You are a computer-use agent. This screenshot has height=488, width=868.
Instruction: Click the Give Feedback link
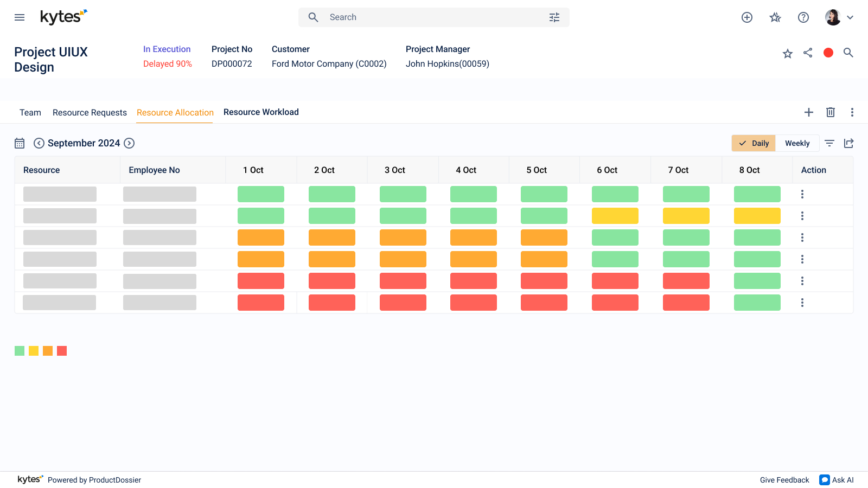tap(784, 480)
